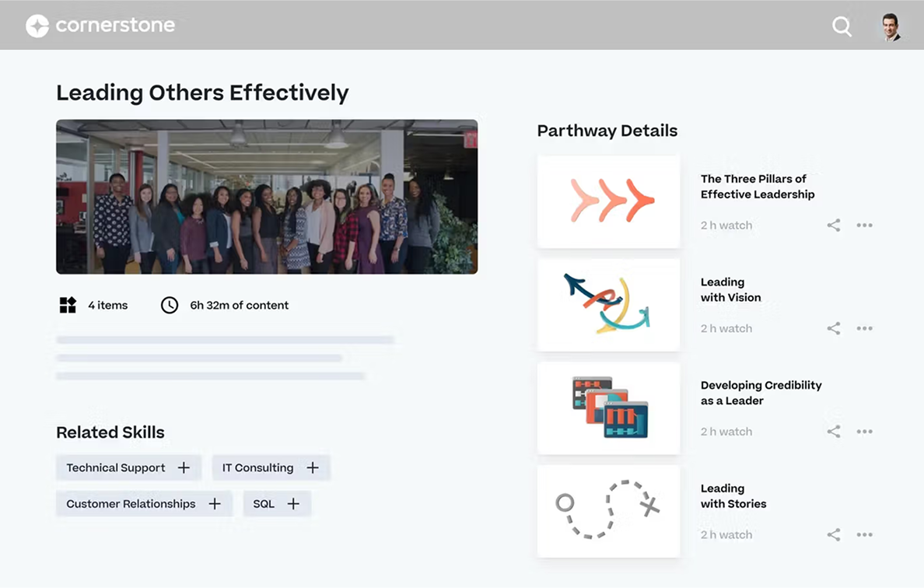This screenshot has width=924, height=588.
Task: Select the SQL skill chip
Action: tap(264, 504)
